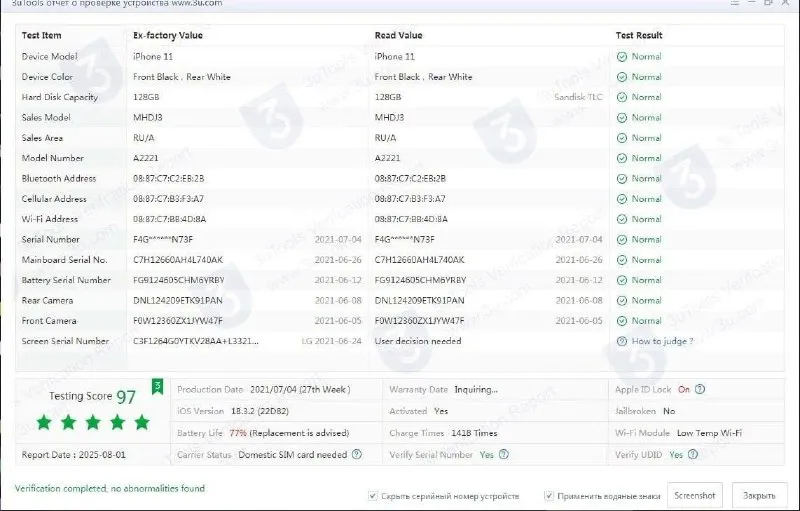Click 'Low Temp Wi-Fi' module value

coord(709,433)
